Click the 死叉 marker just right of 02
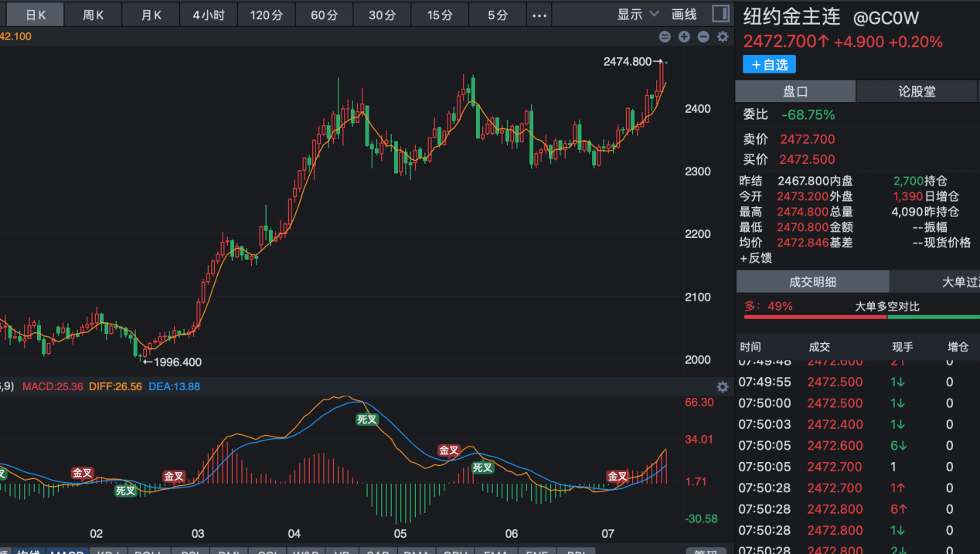This screenshot has width=980, height=554. point(126,490)
